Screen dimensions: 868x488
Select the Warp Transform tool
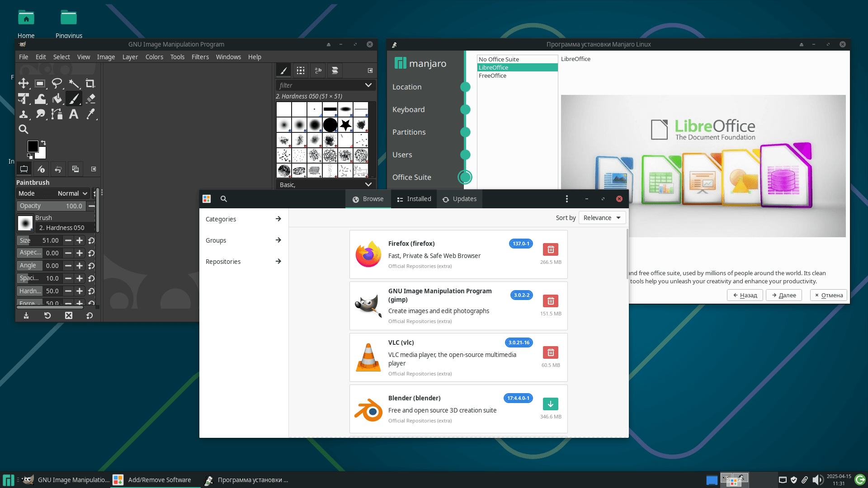pos(40,99)
